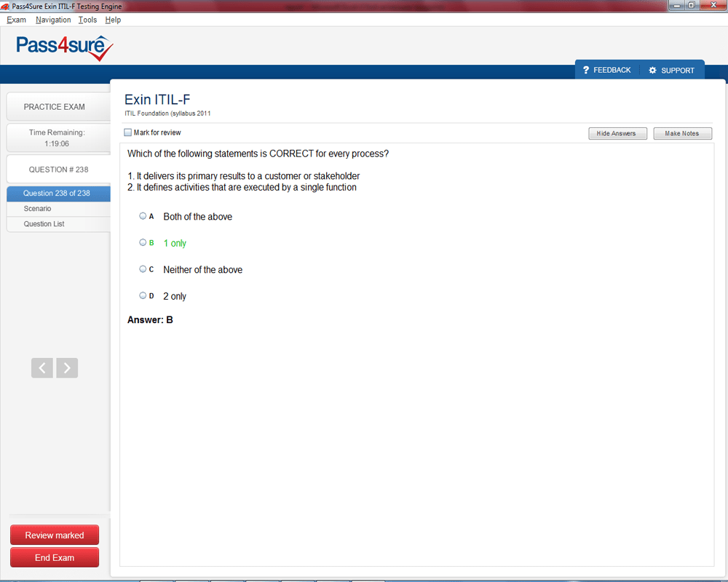Click the Exin ITIL-F heading
728x582 pixels.
[157, 100]
